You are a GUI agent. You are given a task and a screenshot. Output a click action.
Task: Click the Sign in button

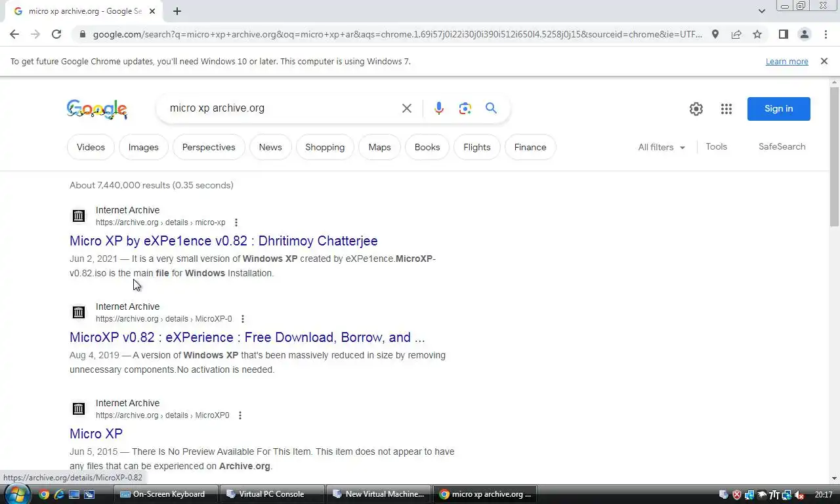(x=779, y=109)
